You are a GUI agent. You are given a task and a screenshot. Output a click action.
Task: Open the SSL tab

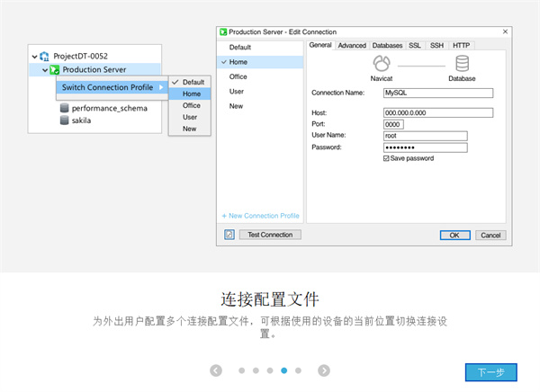tap(415, 46)
